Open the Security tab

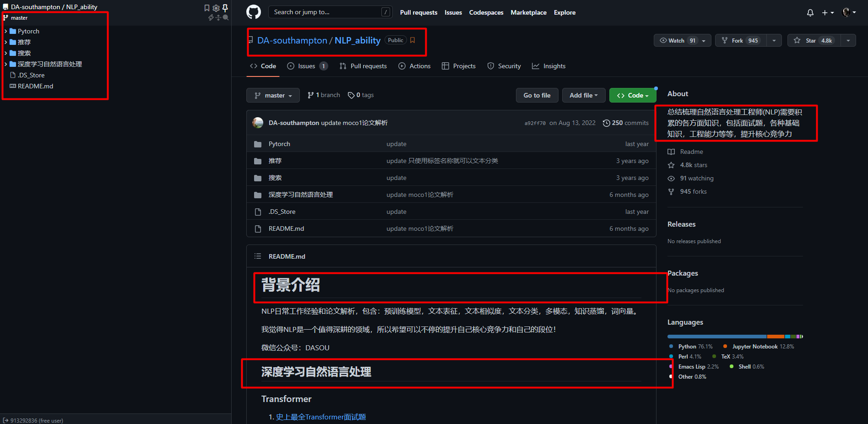coord(504,66)
